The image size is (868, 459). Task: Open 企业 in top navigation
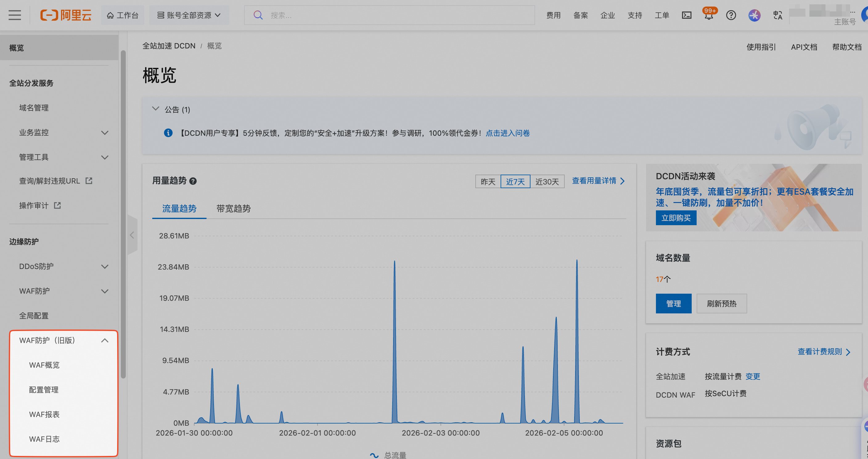coord(608,15)
